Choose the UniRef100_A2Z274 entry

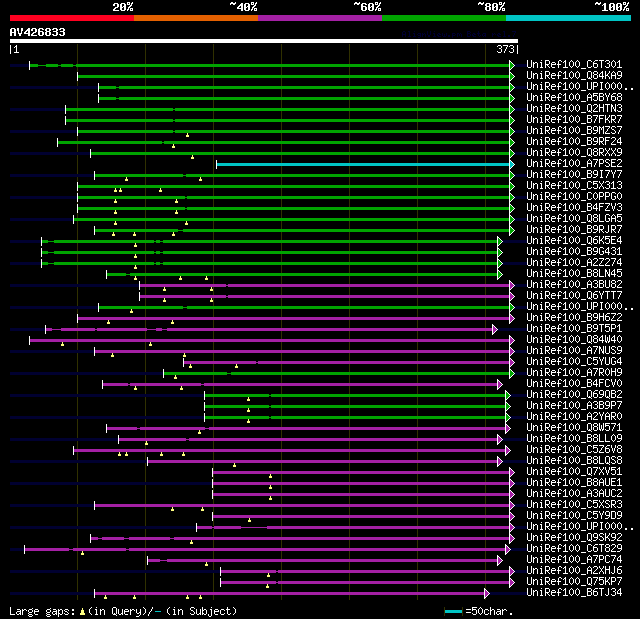(x=574, y=263)
